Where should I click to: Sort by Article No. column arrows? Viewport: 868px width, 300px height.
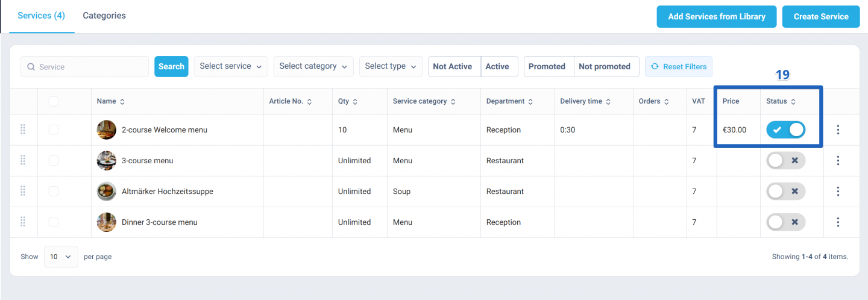coord(309,102)
